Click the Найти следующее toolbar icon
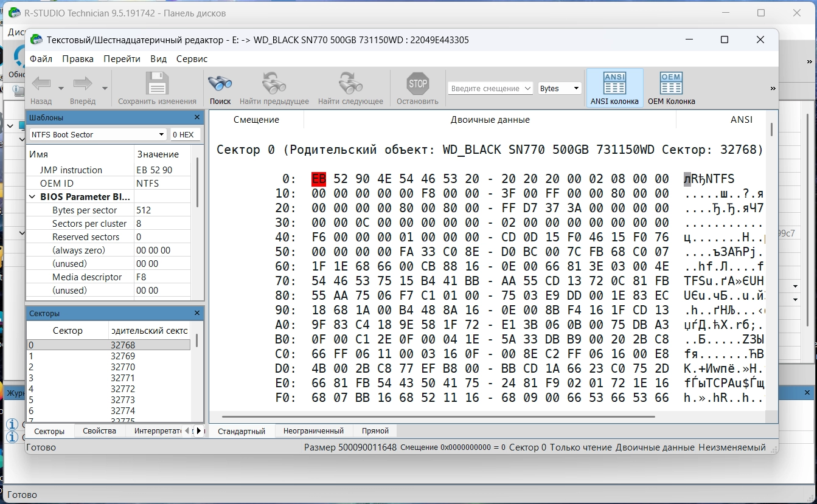 point(350,83)
